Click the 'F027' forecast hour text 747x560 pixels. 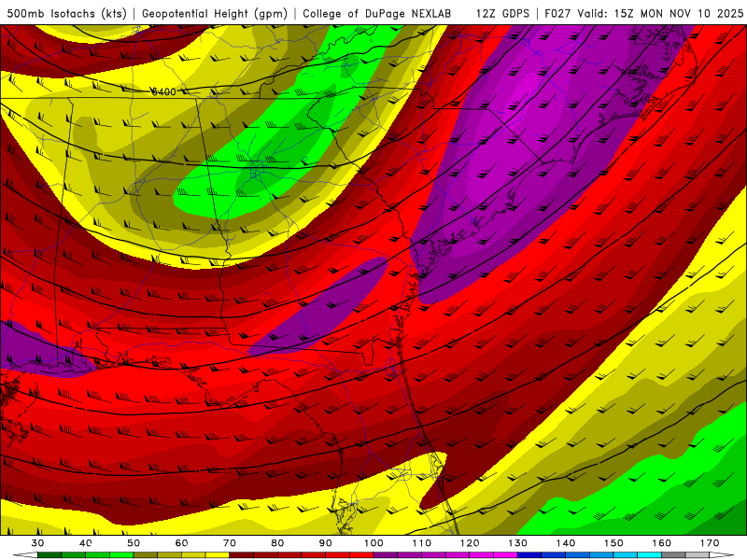[x=557, y=13]
